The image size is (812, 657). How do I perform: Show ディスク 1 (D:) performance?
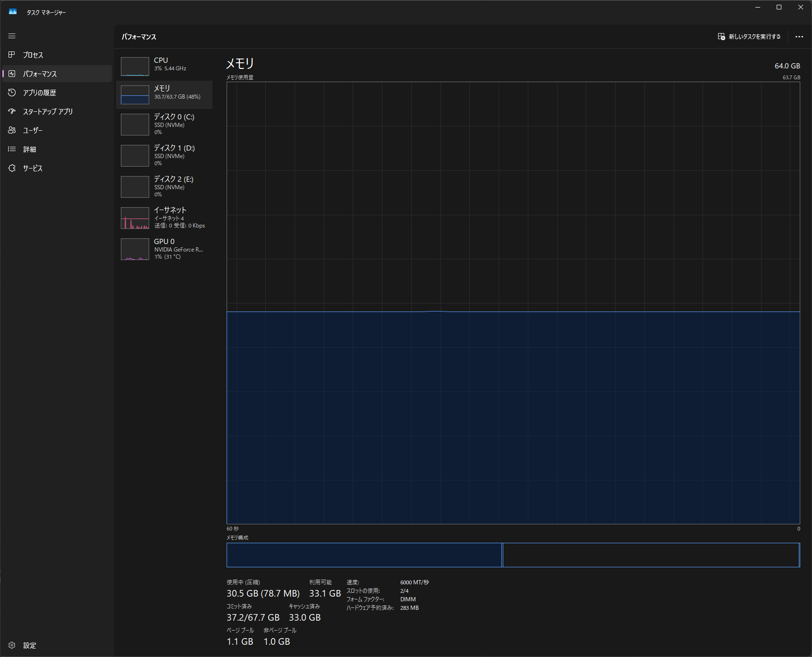(164, 155)
